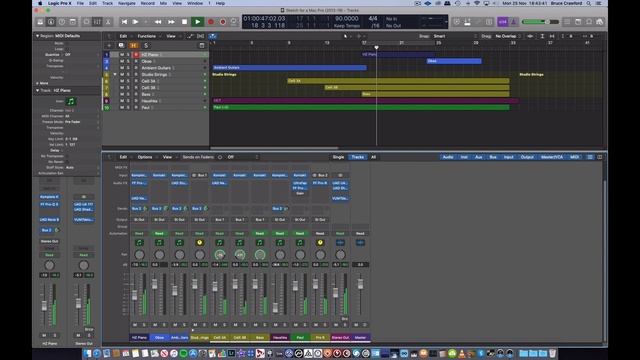
Task: Click the red Record button
Action: pyautogui.click(x=211, y=22)
